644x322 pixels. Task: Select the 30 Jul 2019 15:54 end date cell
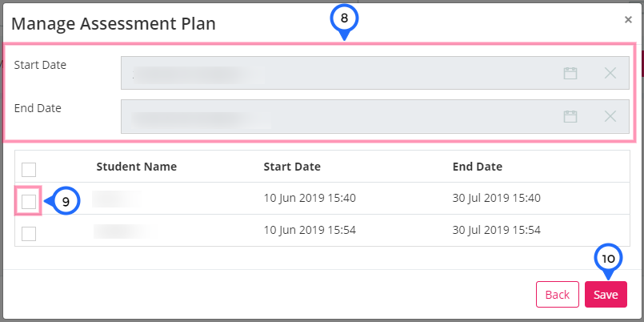click(496, 230)
